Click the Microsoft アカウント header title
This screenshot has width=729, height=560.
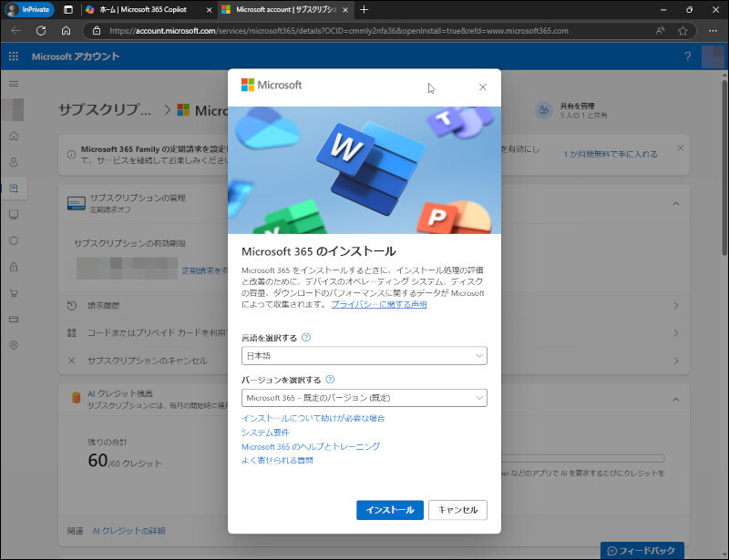76,56
